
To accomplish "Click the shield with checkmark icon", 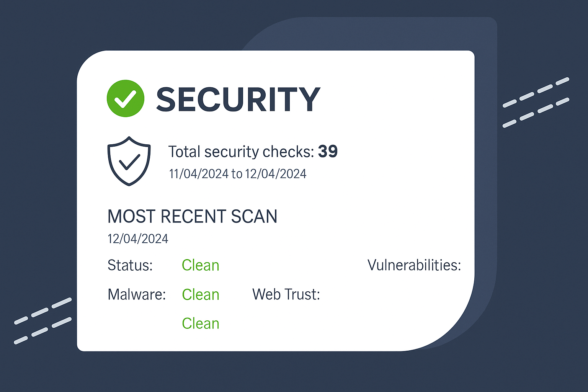I will pyautogui.click(x=129, y=161).
